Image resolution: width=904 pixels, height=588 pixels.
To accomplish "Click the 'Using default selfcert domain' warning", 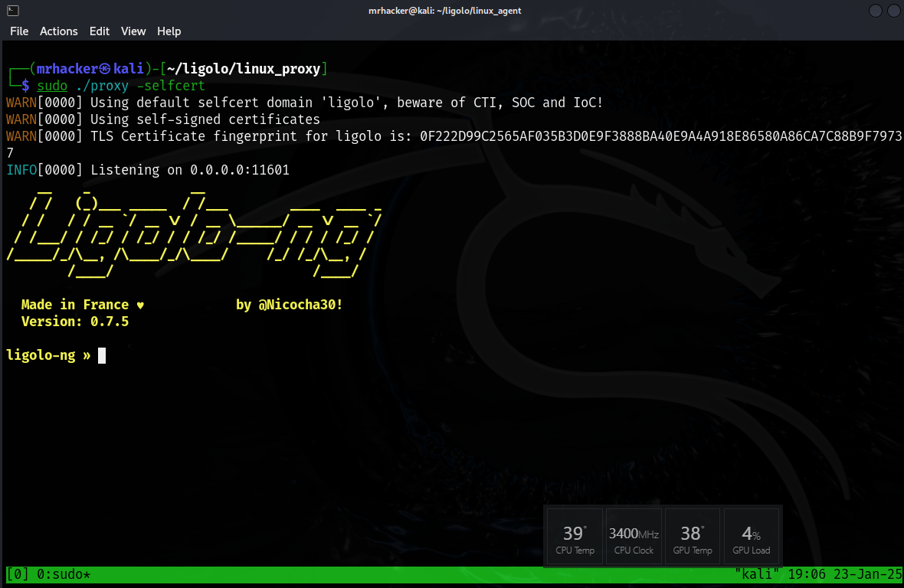I will [304, 103].
